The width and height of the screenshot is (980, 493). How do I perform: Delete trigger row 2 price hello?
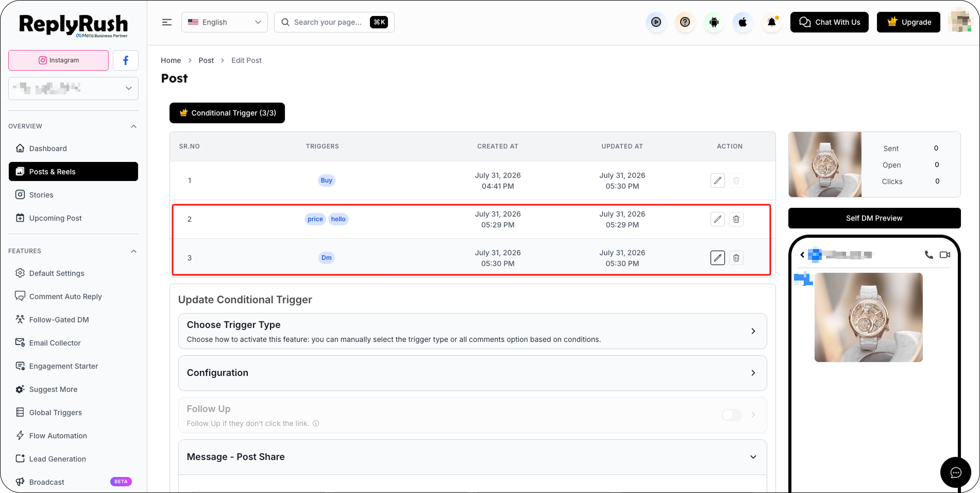coord(736,219)
